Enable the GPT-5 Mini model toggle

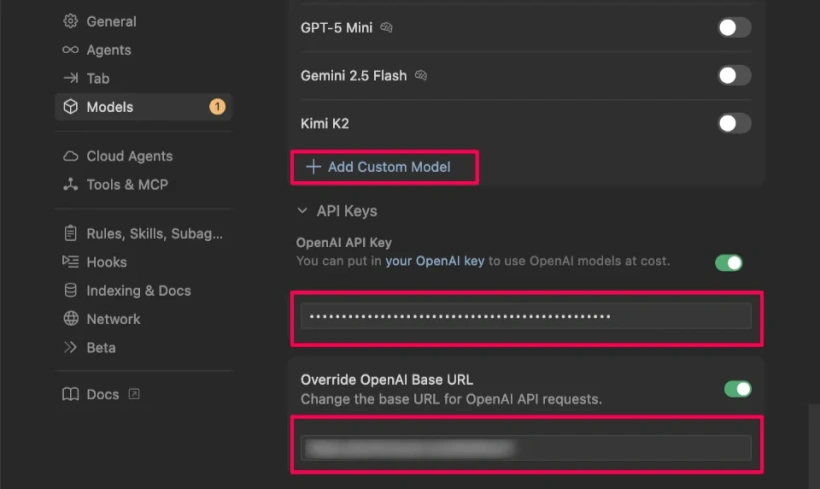pyautogui.click(x=734, y=28)
